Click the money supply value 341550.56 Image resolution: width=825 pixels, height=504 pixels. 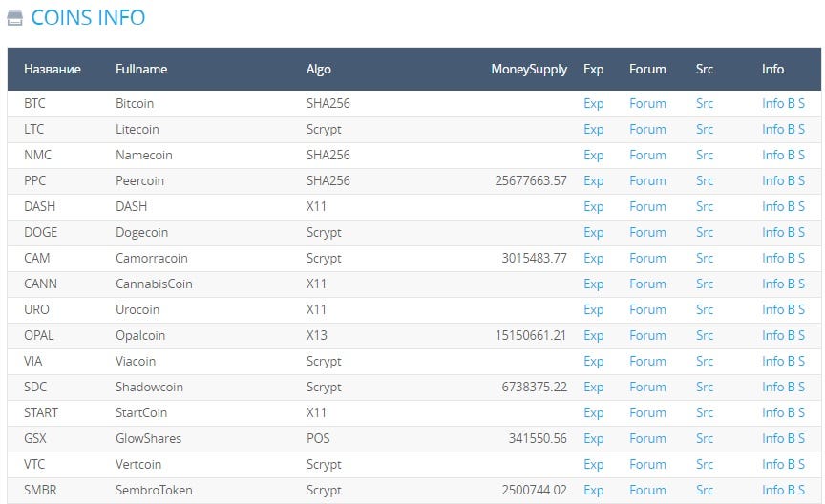(x=538, y=439)
